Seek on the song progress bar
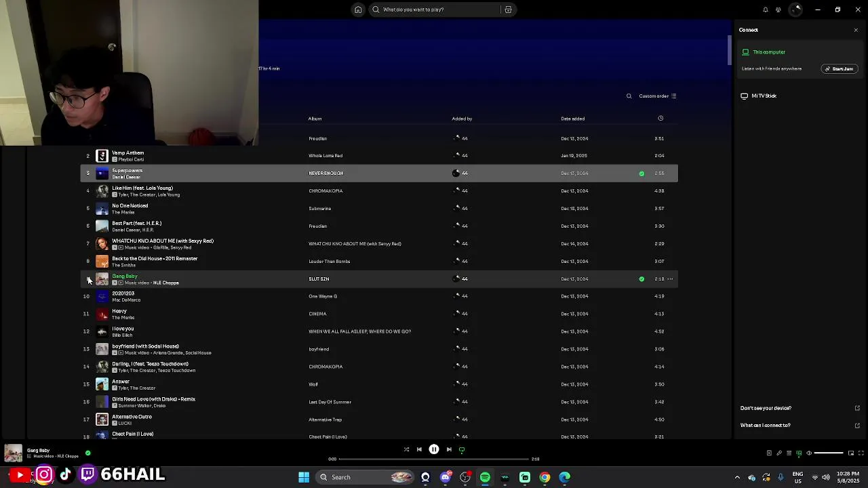This screenshot has width=868, height=488. point(434,459)
